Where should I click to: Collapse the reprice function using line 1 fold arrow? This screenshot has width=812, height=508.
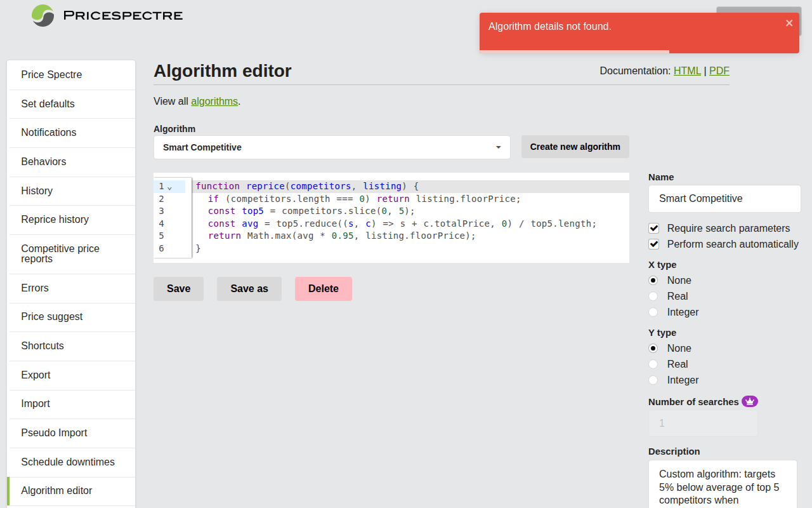(x=170, y=187)
